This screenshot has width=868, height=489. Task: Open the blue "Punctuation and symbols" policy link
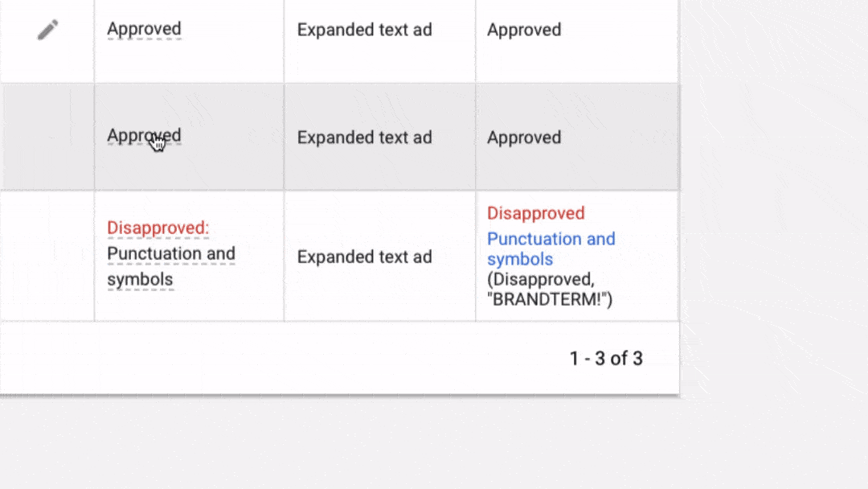point(551,249)
